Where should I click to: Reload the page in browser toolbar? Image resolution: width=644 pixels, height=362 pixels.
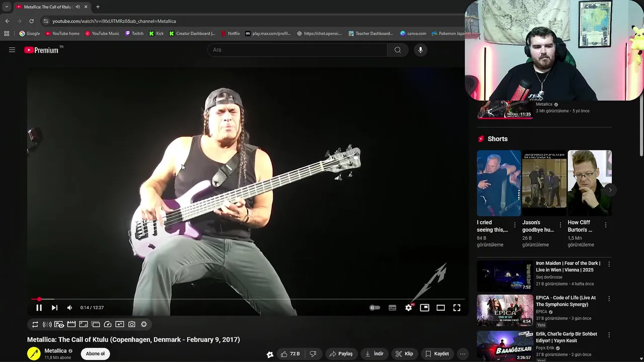pyautogui.click(x=31, y=21)
